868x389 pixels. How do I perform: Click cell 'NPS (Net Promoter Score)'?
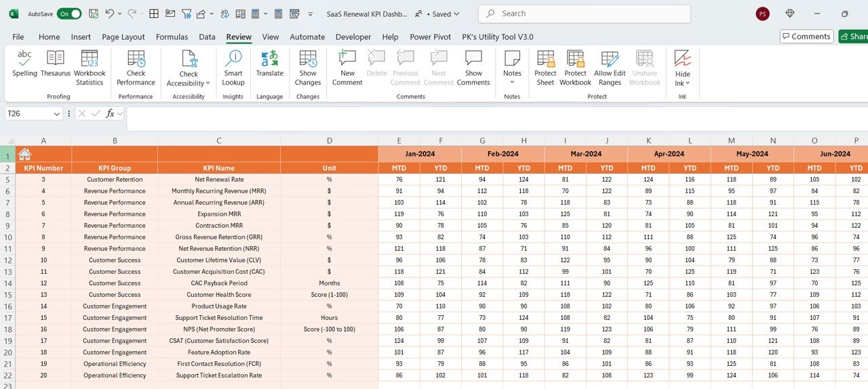pos(219,329)
